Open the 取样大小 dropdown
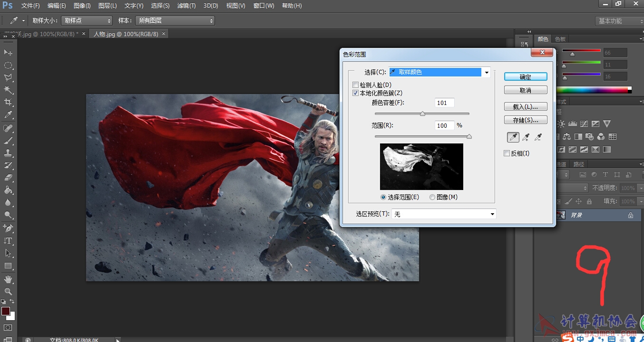The image size is (644, 342). pos(87,20)
